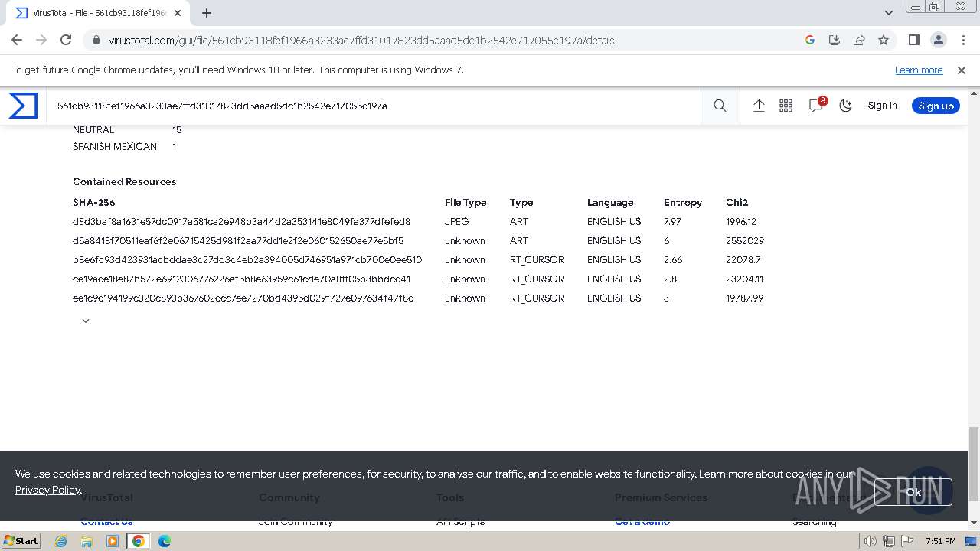Expand more contained resources chevron
980x551 pixels.
[86, 321]
